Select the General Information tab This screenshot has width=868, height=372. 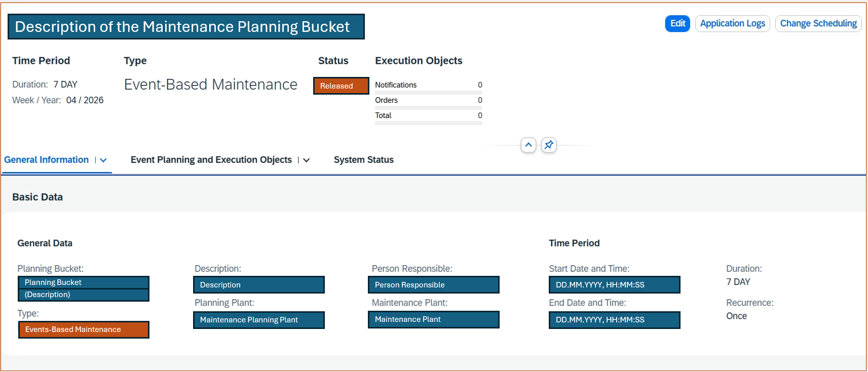(46, 160)
